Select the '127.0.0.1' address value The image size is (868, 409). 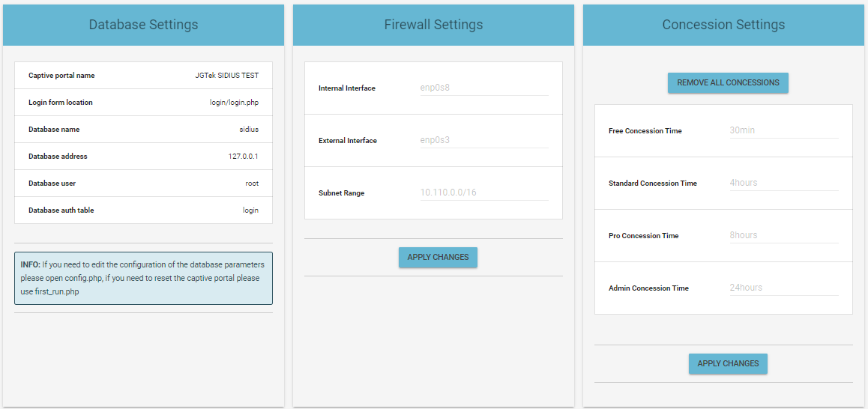244,157
